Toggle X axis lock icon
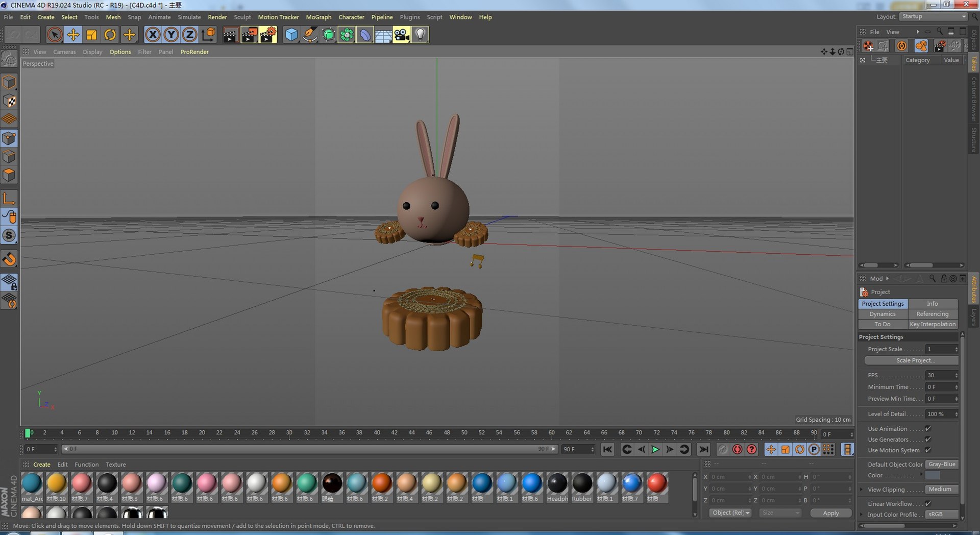 [x=152, y=35]
